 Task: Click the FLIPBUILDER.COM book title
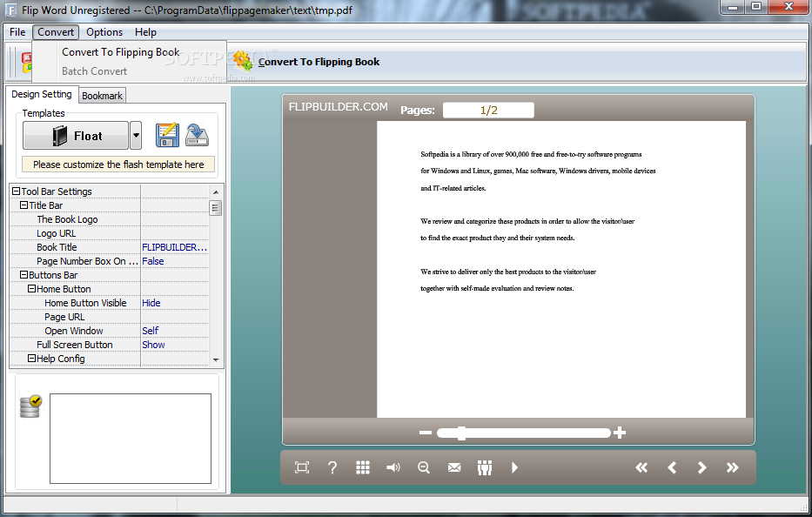(x=339, y=107)
